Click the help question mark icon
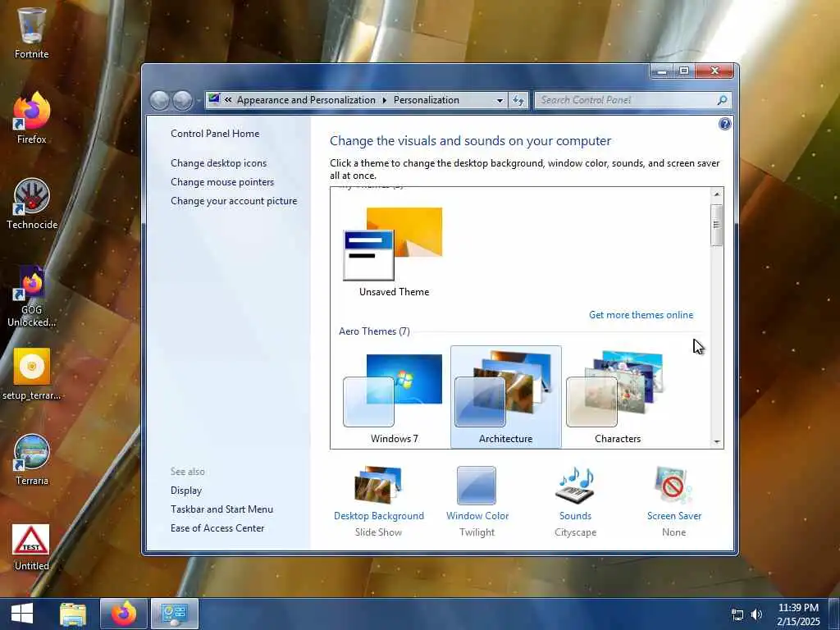This screenshot has width=840, height=630. [724, 125]
